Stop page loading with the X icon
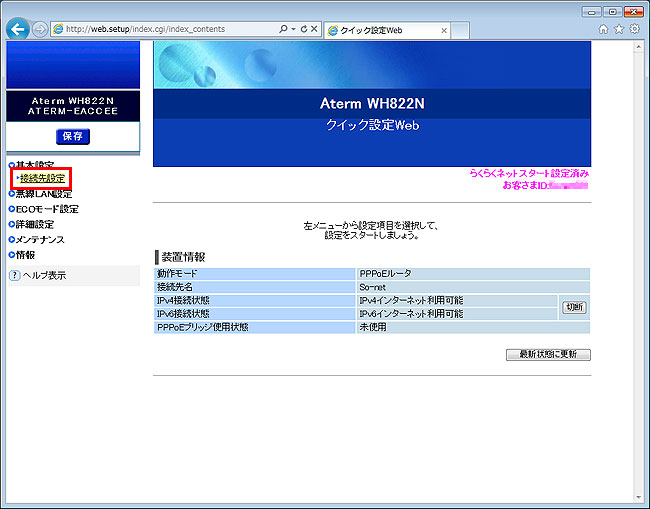650x509 pixels. [x=313, y=30]
